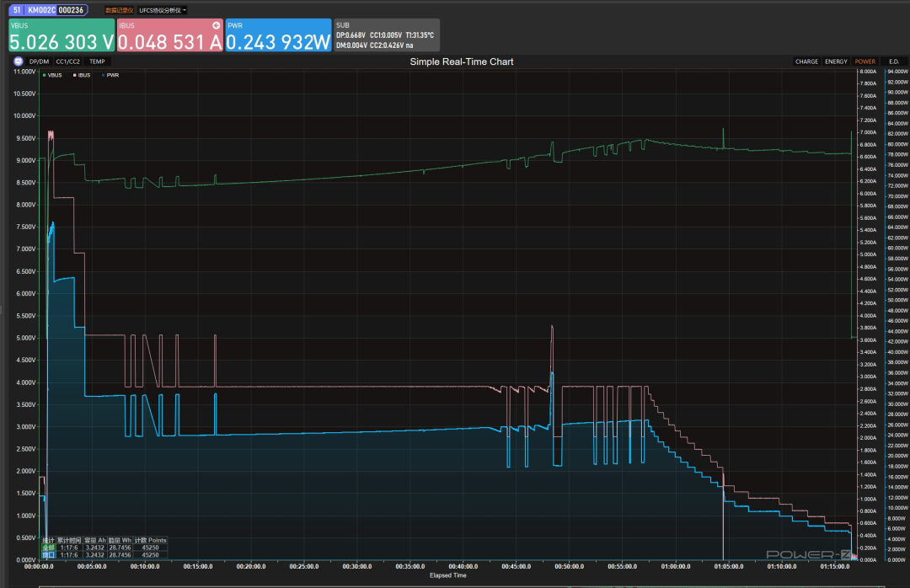Click the DP:0.668V reading
The image size is (910, 588).
pyautogui.click(x=351, y=35)
